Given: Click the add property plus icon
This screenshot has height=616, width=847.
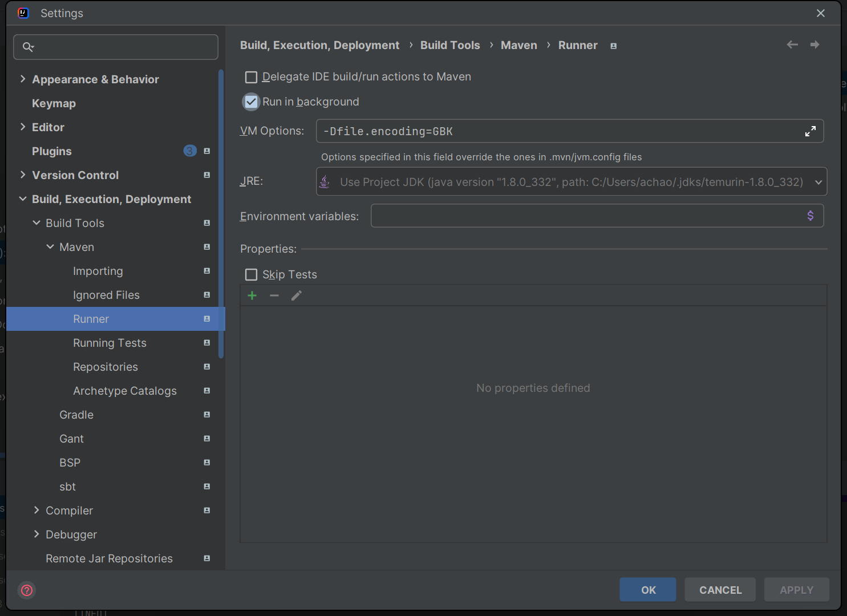Looking at the screenshot, I should [x=252, y=295].
